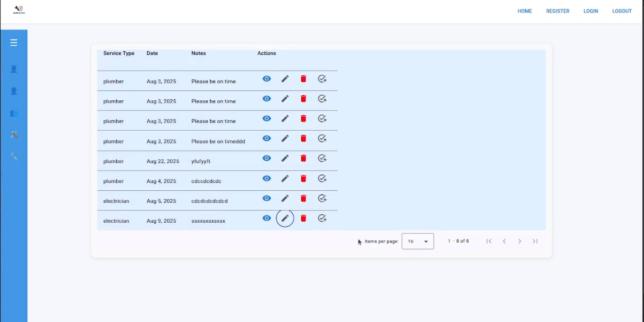Select the 'Aug 9, 2025' date cell

161,221
